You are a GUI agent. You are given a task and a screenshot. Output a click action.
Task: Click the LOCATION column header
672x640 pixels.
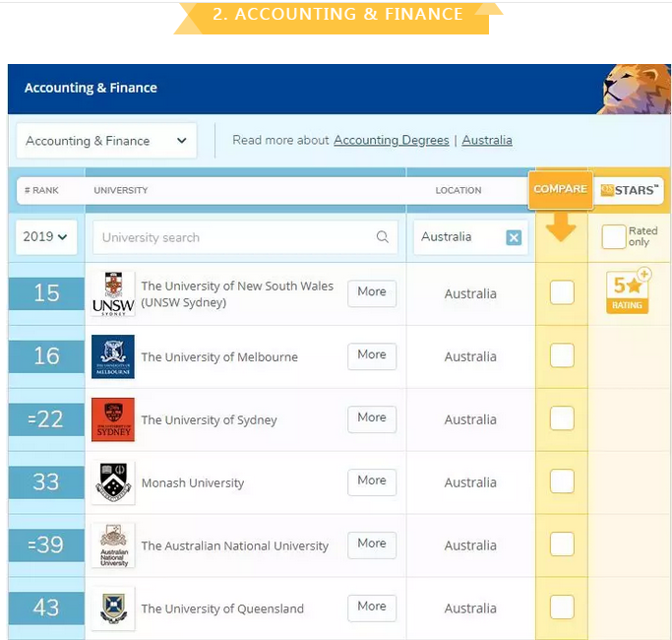[x=458, y=190]
